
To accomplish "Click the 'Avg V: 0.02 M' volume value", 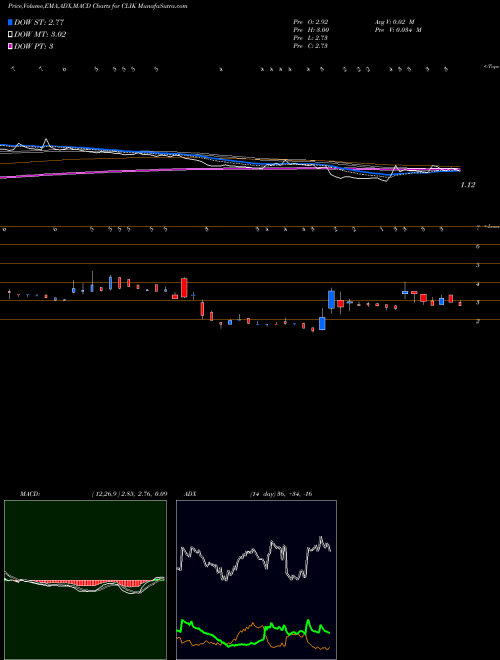I will coord(395,22).
